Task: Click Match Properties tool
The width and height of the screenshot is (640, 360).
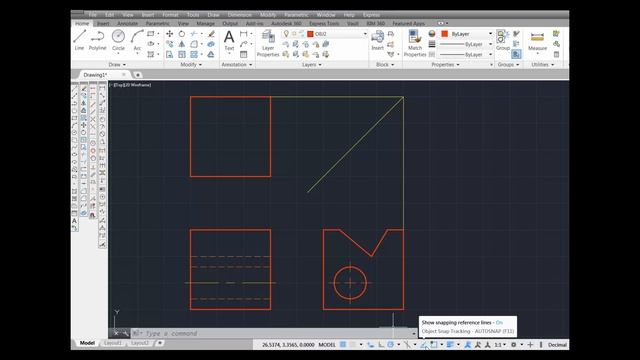Action: pyautogui.click(x=415, y=43)
